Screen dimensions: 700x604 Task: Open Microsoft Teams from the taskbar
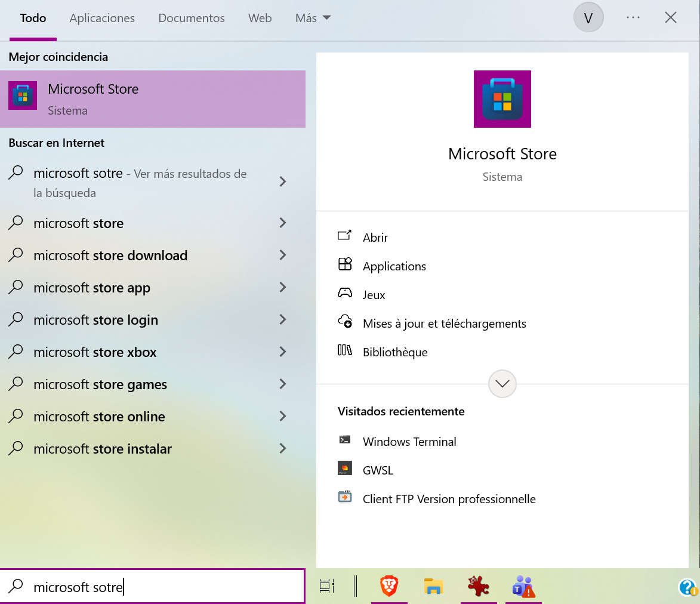point(522,587)
